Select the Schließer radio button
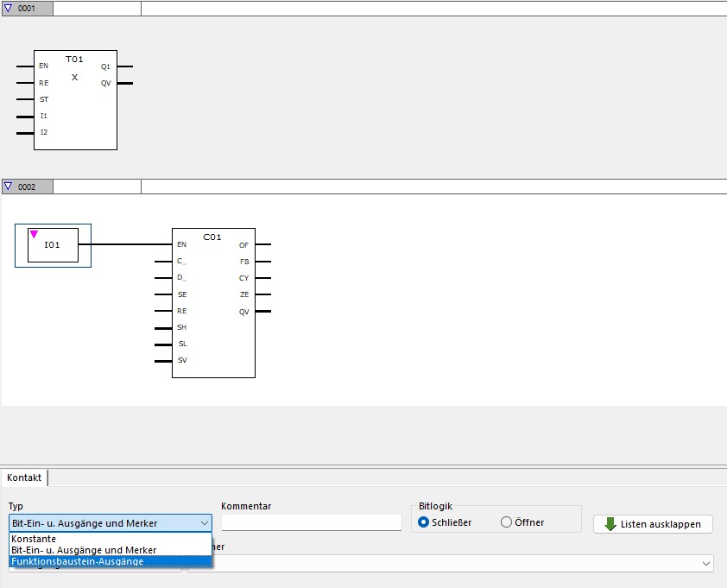The image size is (727, 588). pos(423,522)
